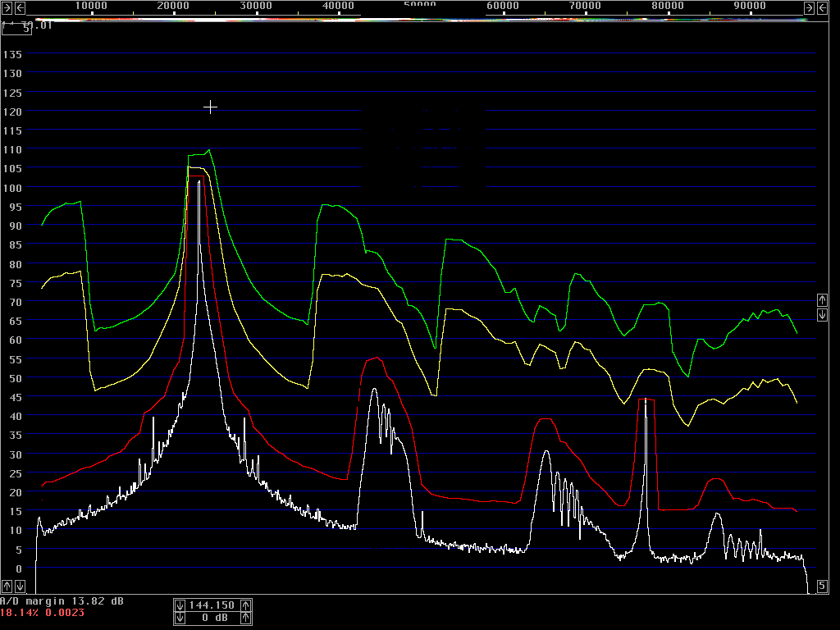Click the 90000 frequency scale label
Viewport: 840px width, 630px height.
click(750, 6)
